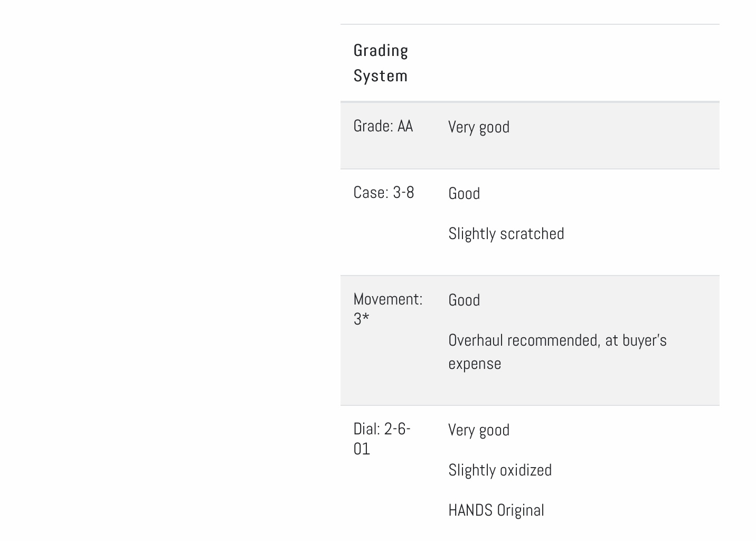Click "01" under the Dial label
This screenshot has width=756, height=541.
(x=361, y=449)
